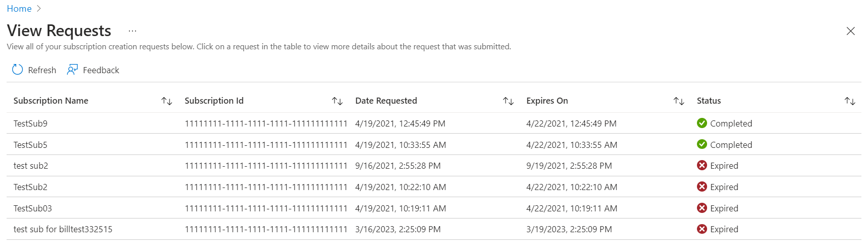
Task: Select test sub for billtest332515 row
Action: pos(63,229)
